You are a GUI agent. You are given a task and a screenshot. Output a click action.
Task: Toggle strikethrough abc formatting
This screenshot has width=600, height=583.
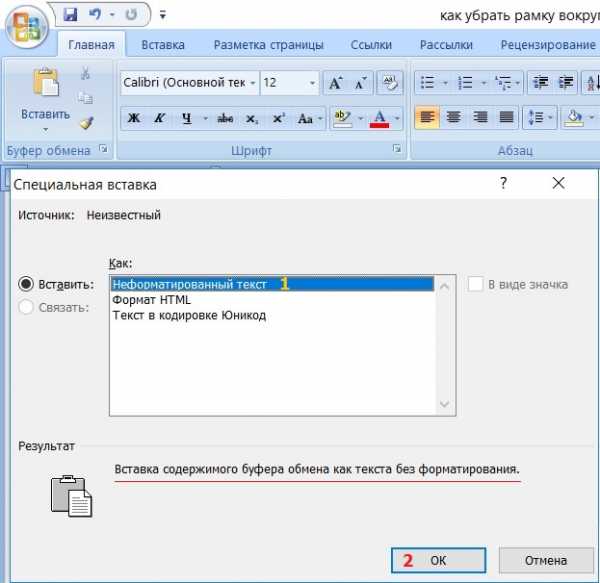pyautogui.click(x=225, y=118)
